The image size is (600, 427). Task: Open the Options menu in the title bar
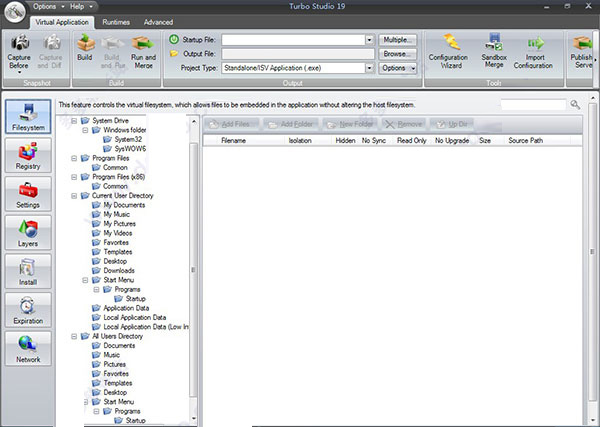[x=47, y=7]
